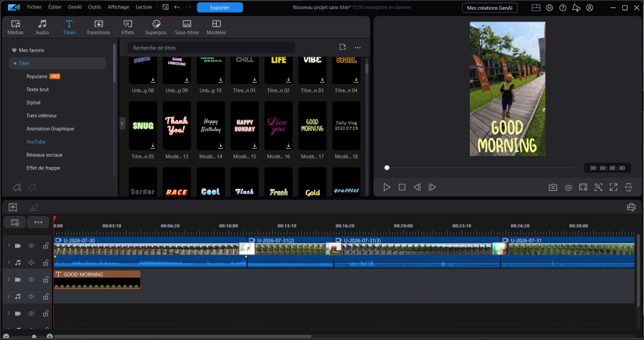Open the library more options menu

pos(358,47)
